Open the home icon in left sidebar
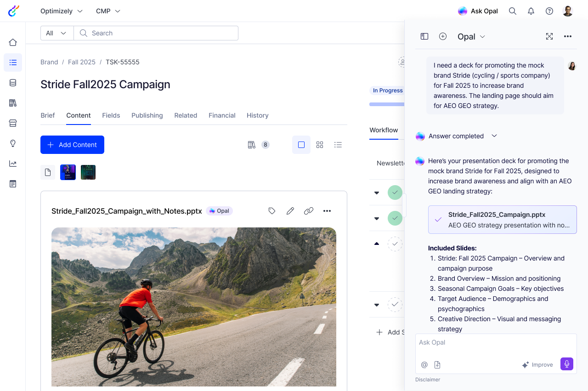 (13, 42)
